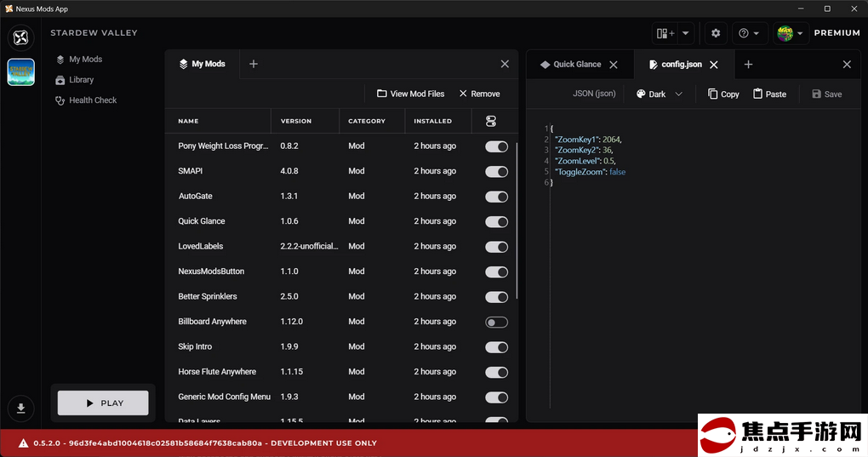
Task: Switch to the My Mods tab
Action: coord(202,64)
